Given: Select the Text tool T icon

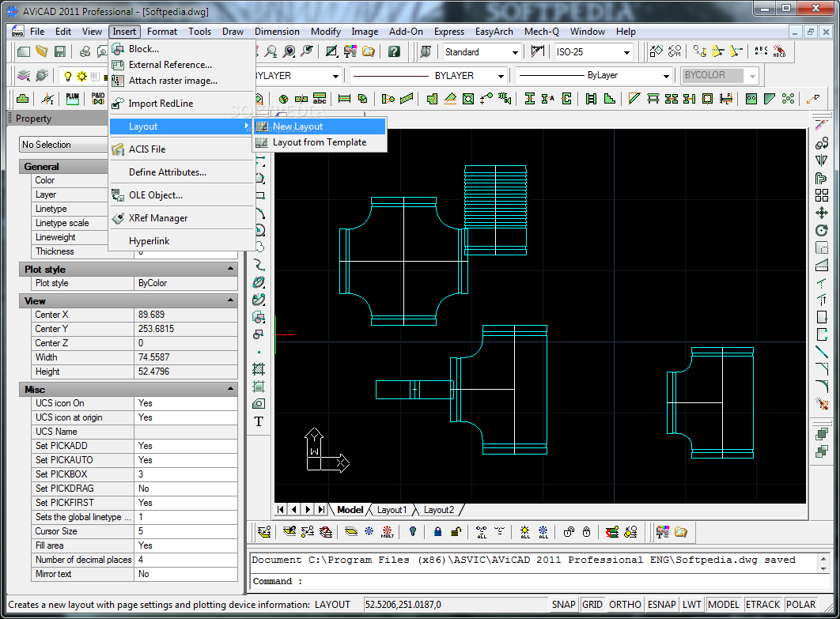Looking at the screenshot, I should [x=259, y=421].
